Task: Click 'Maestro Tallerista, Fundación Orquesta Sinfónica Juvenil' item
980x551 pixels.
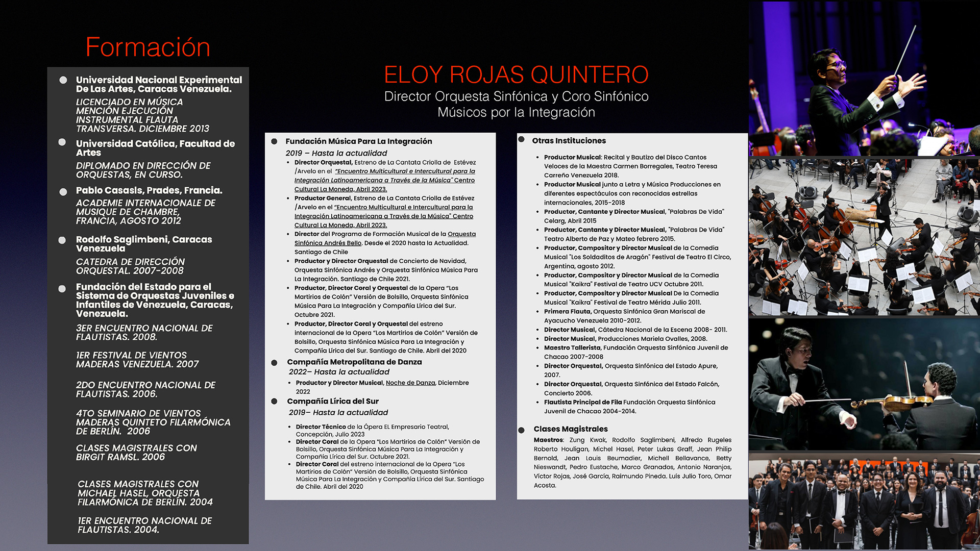Action: coord(636,353)
